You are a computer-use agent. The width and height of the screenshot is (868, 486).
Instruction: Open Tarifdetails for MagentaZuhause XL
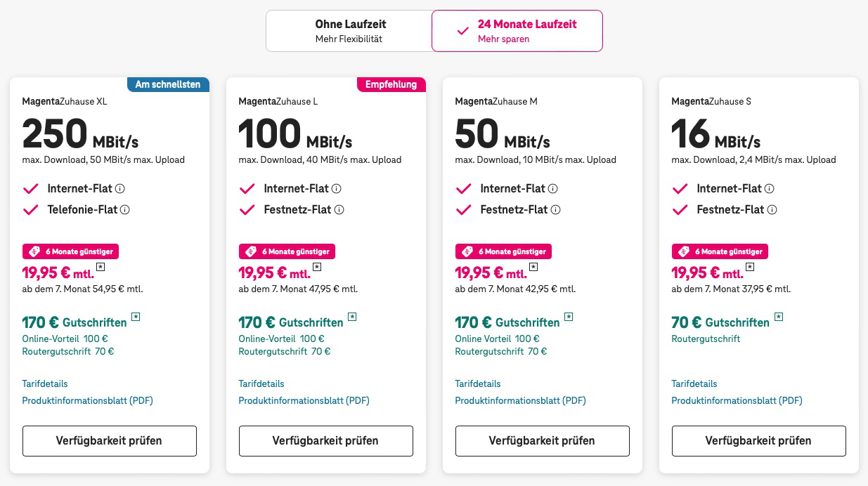[45, 384]
